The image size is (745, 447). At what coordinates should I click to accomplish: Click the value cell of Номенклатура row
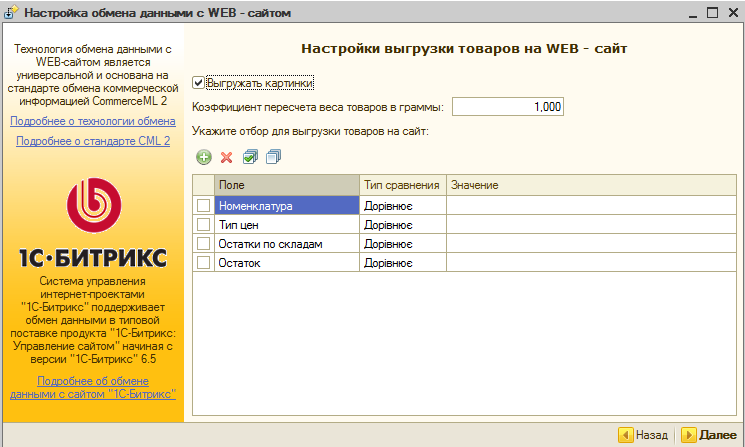tap(591, 205)
